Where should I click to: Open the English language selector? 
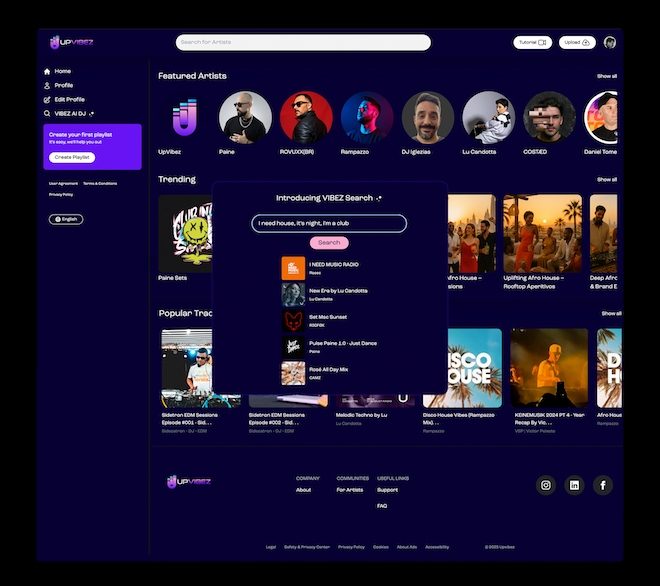(x=66, y=219)
